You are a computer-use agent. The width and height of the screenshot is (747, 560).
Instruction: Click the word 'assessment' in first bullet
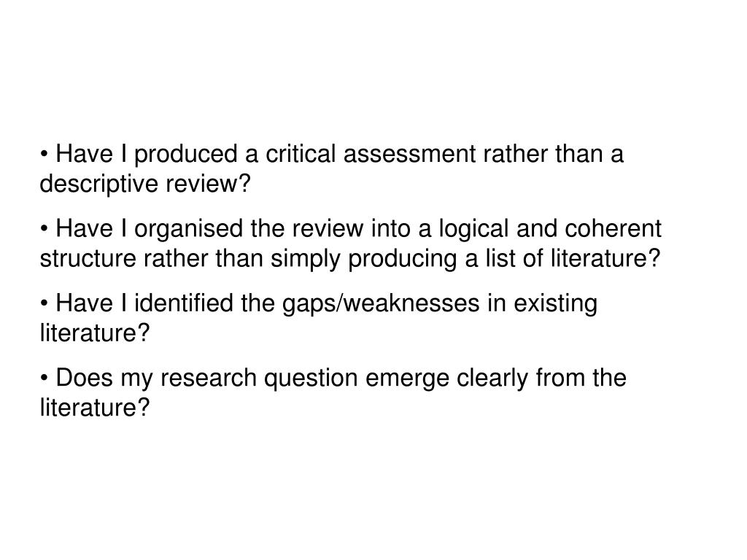click(x=410, y=154)
